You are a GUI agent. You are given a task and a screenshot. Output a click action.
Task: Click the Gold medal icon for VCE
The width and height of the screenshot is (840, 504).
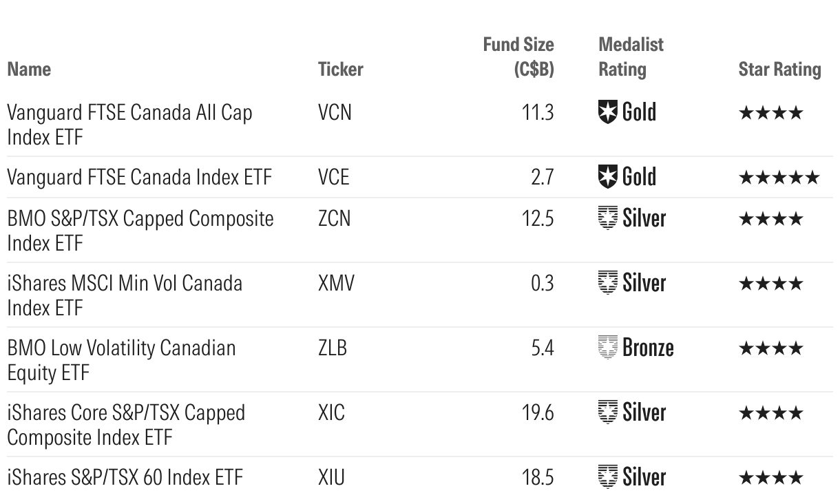pyautogui.click(x=608, y=177)
